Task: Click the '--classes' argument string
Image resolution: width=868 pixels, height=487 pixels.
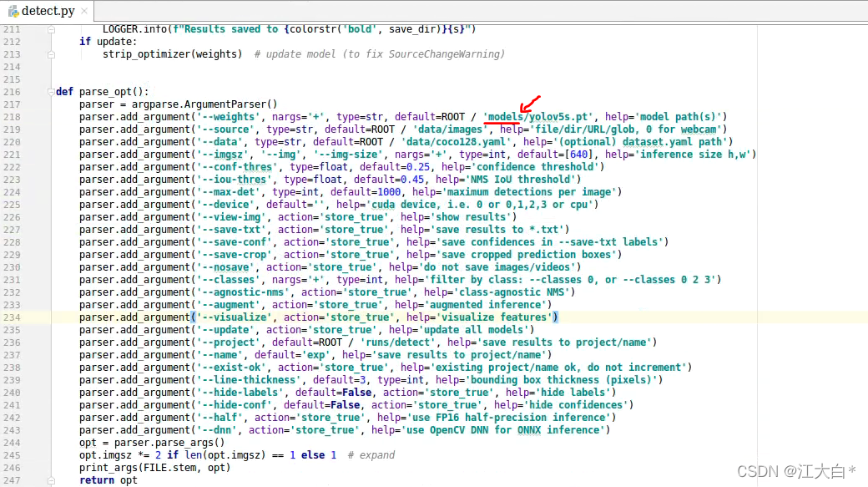Action: [228, 280]
